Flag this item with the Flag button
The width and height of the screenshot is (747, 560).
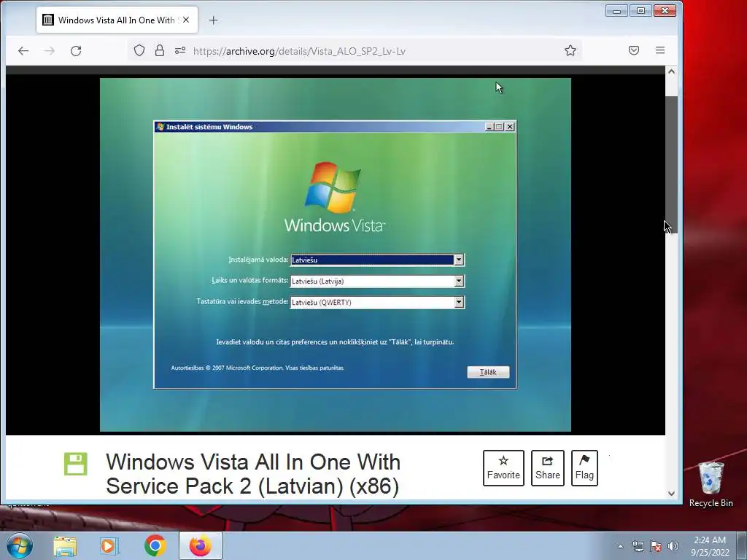click(584, 468)
